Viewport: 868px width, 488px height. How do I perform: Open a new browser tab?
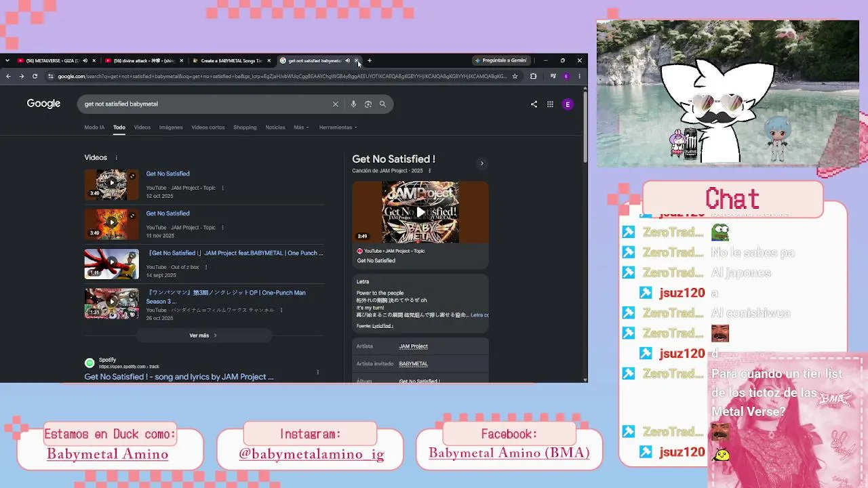[370, 61]
